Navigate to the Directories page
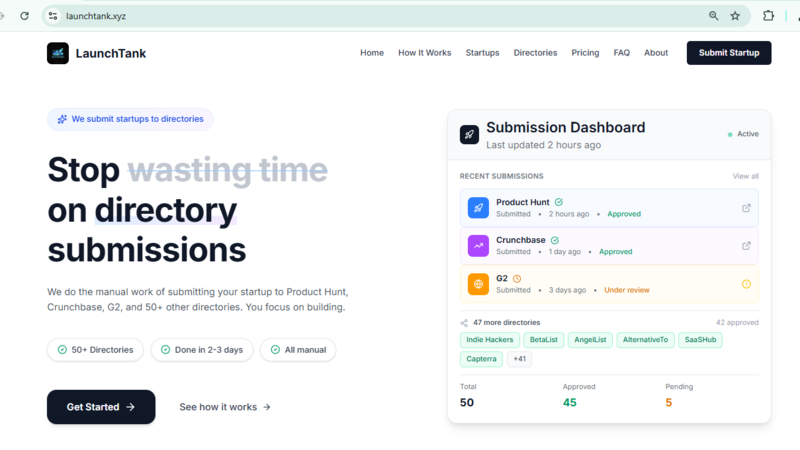 point(535,53)
